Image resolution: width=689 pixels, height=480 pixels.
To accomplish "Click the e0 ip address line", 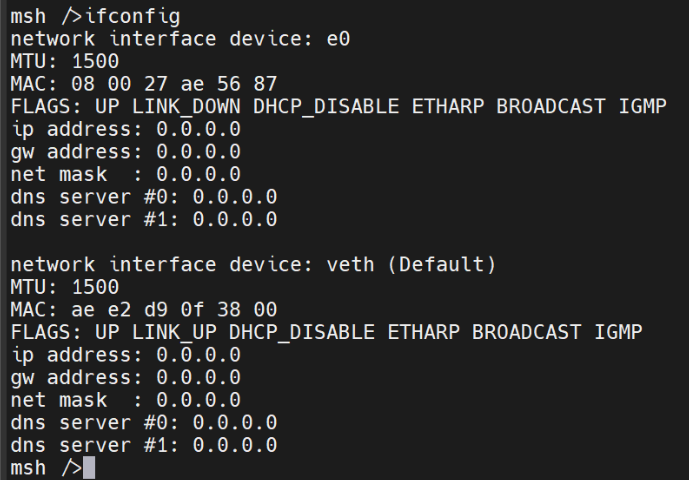I will [125, 130].
